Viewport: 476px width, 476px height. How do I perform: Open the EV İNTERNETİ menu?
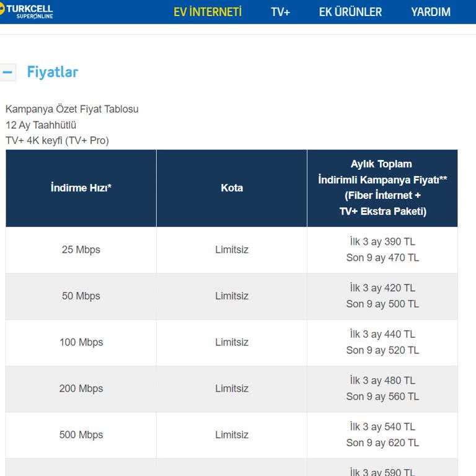pos(208,12)
